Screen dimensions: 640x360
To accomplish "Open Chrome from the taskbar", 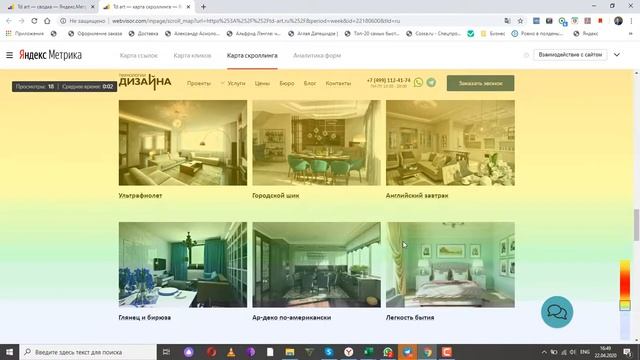I will (427, 352).
